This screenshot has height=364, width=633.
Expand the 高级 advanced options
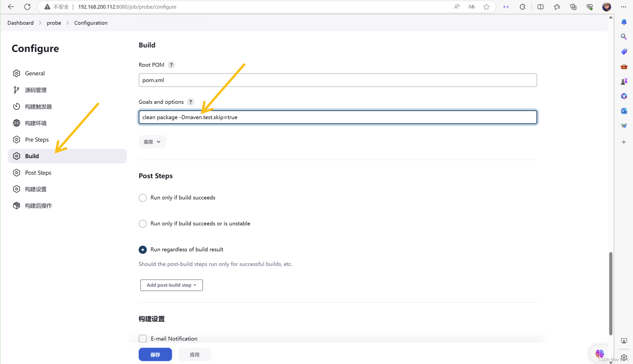click(152, 142)
